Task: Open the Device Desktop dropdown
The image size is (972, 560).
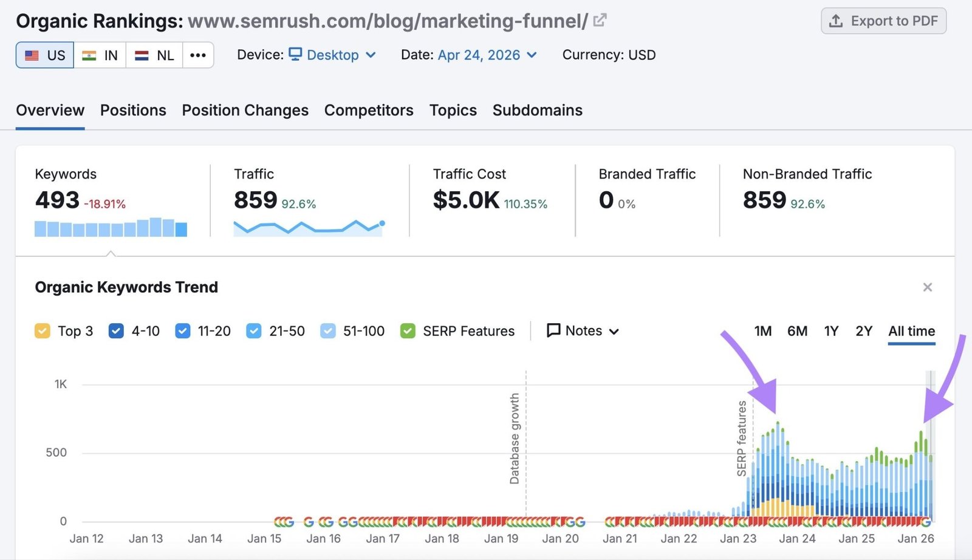Action: click(x=333, y=55)
